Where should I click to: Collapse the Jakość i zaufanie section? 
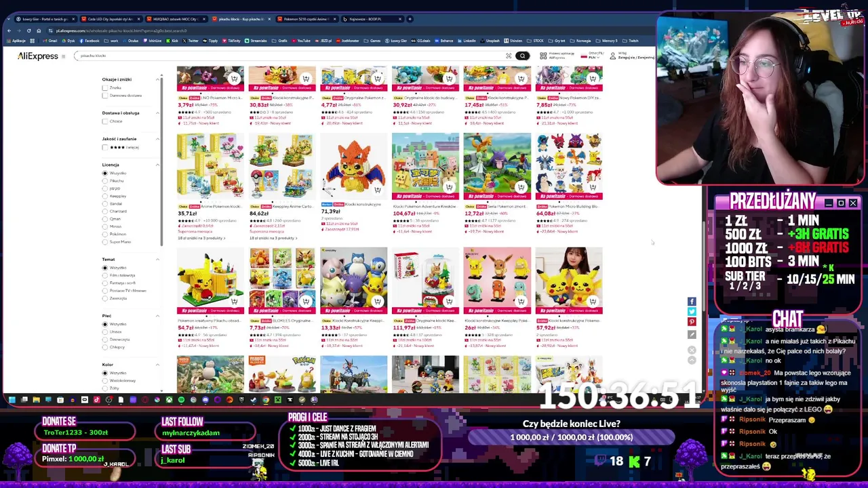click(x=157, y=138)
